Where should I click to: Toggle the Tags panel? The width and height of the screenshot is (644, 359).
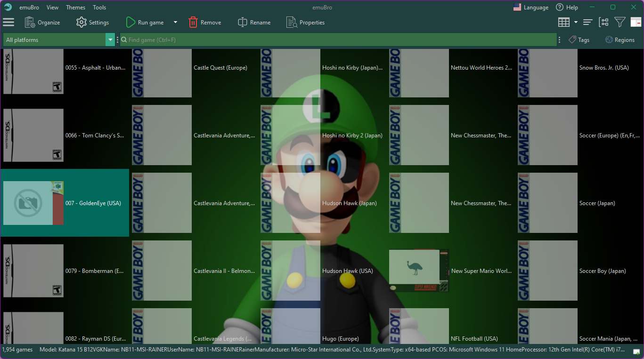[x=579, y=40]
